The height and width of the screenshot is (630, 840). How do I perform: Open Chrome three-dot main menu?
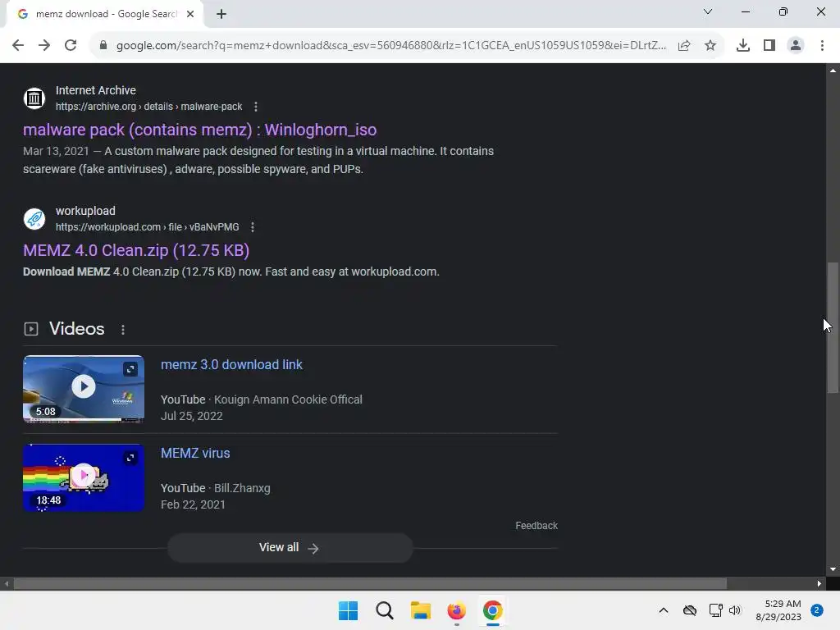pos(822,46)
